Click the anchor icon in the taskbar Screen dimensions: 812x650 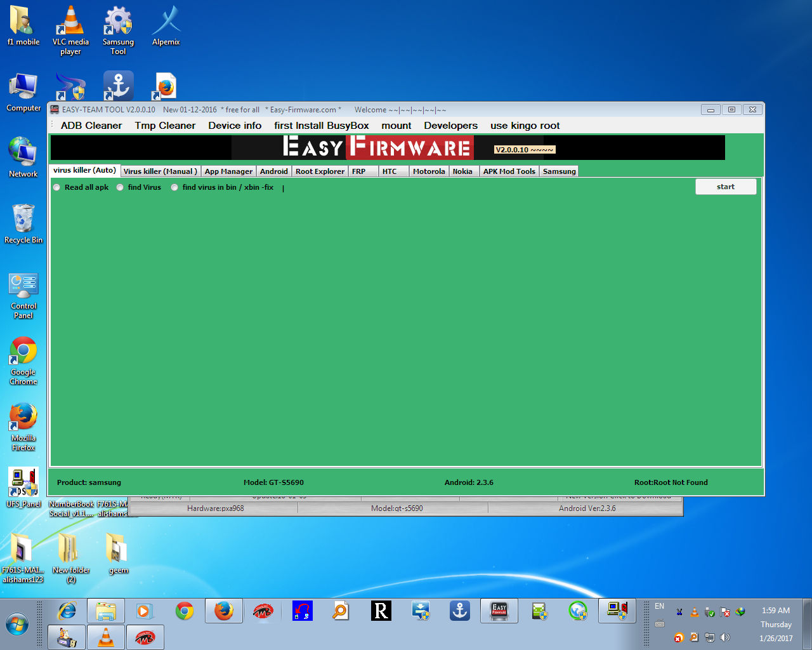[x=460, y=611]
